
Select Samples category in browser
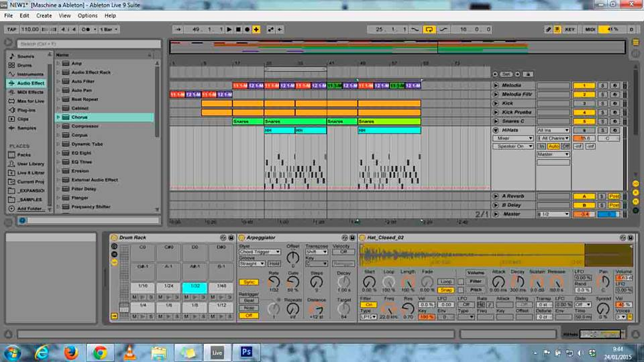(x=26, y=128)
